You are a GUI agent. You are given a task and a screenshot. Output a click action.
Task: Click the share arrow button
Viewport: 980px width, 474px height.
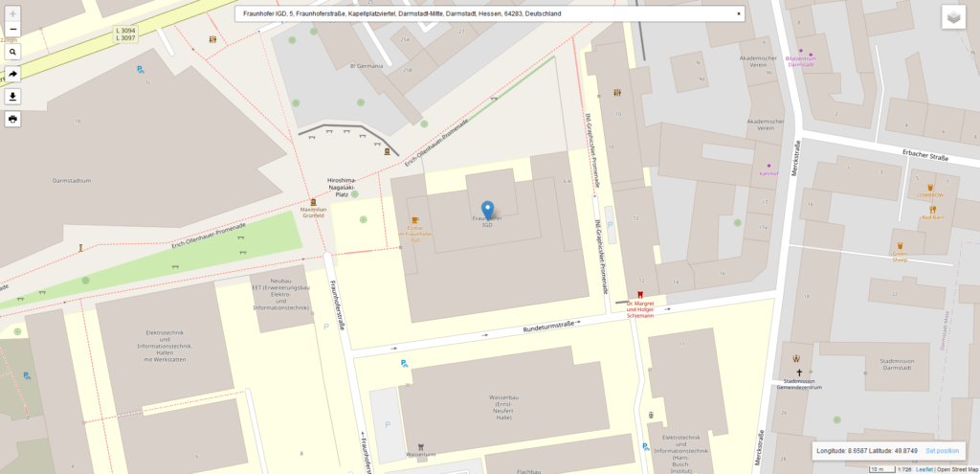pos(12,75)
